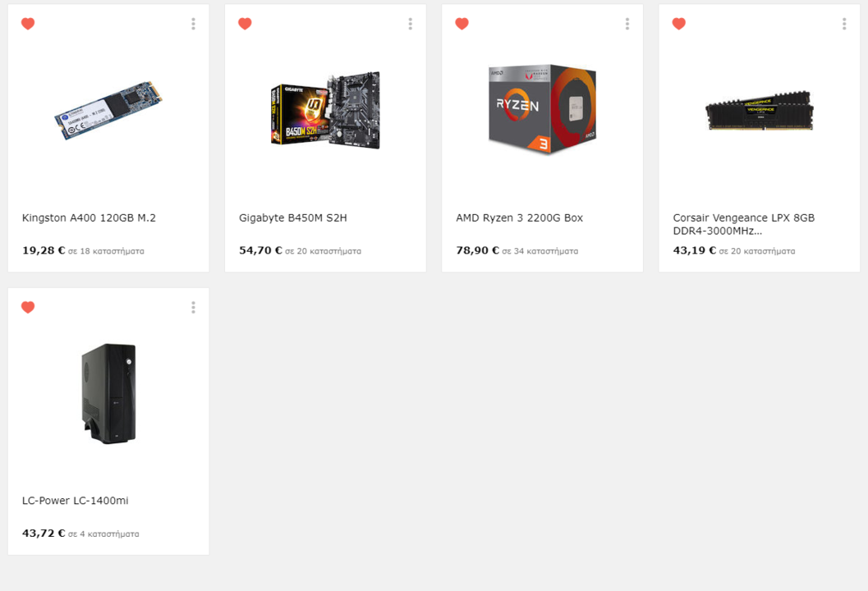
Task: Open the Gigabyte B450M motherboard image
Action: [x=325, y=109]
